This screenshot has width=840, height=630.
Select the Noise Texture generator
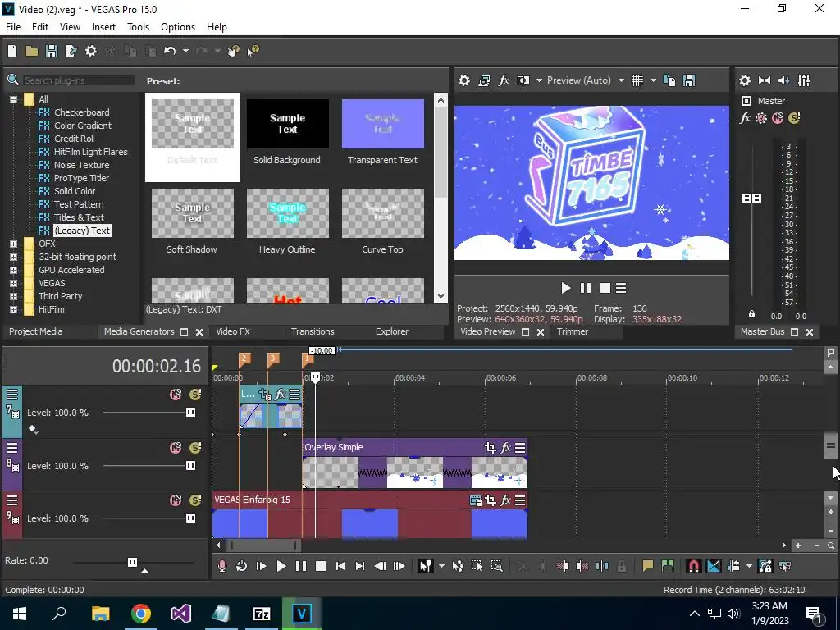[81, 165]
